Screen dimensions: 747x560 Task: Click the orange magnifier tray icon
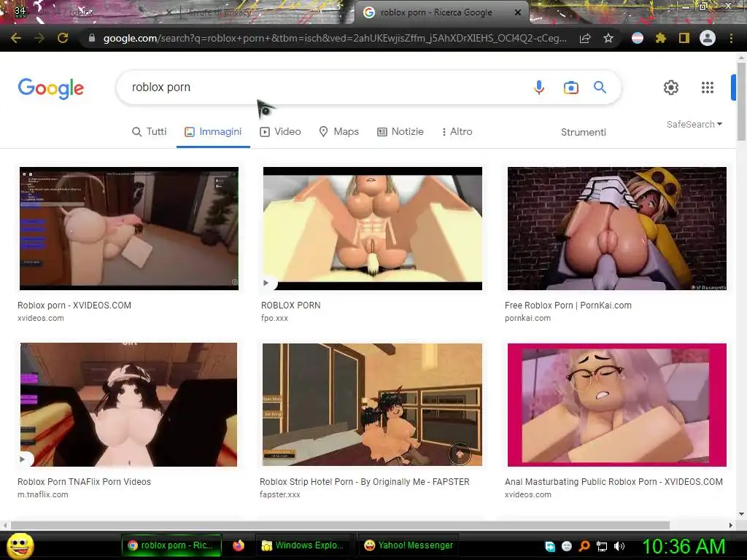[584, 546]
